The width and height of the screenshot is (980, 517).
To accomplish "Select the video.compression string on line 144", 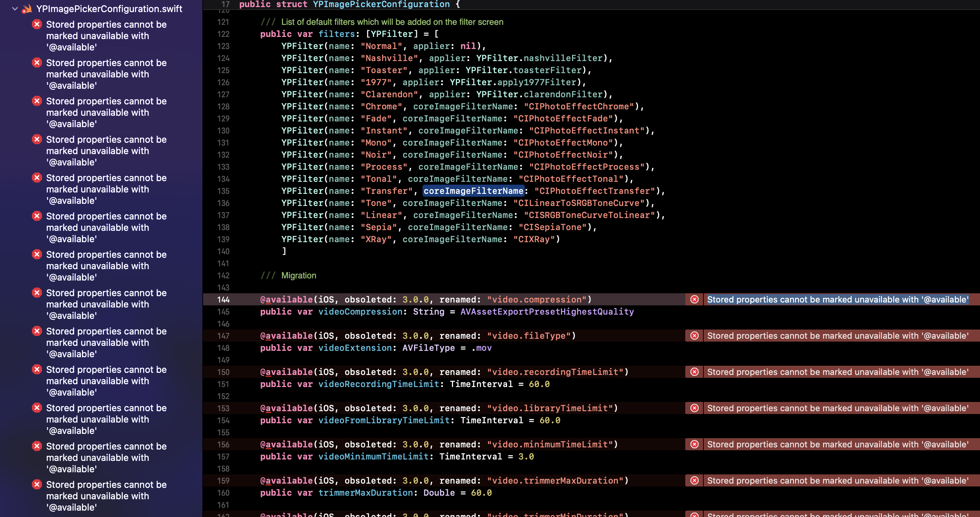I will coord(538,299).
